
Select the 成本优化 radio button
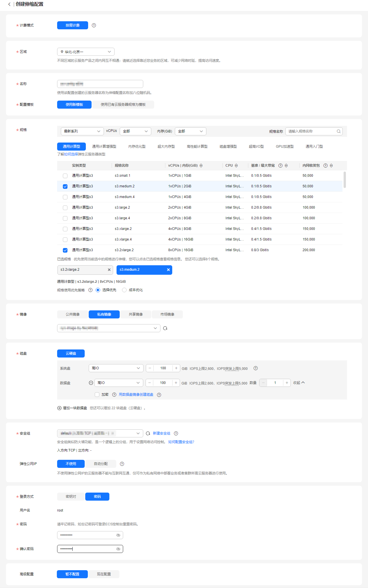(124, 290)
